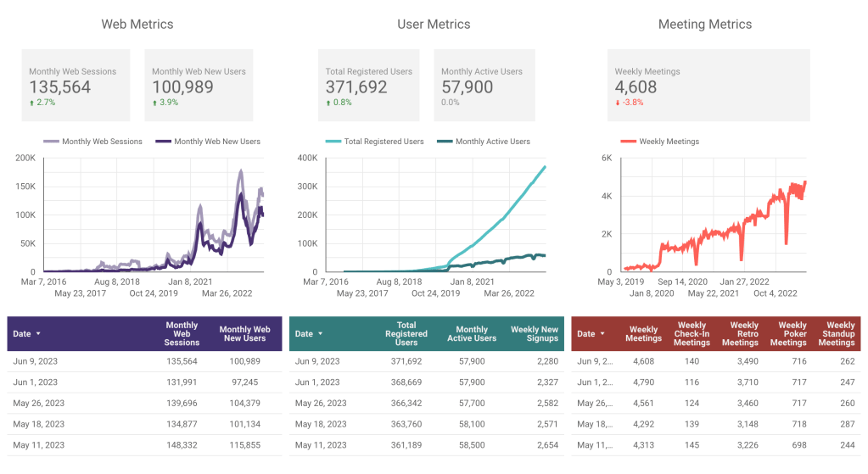
Task: Toggle Total Registered Users legend entry
Action: click(375, 142)
